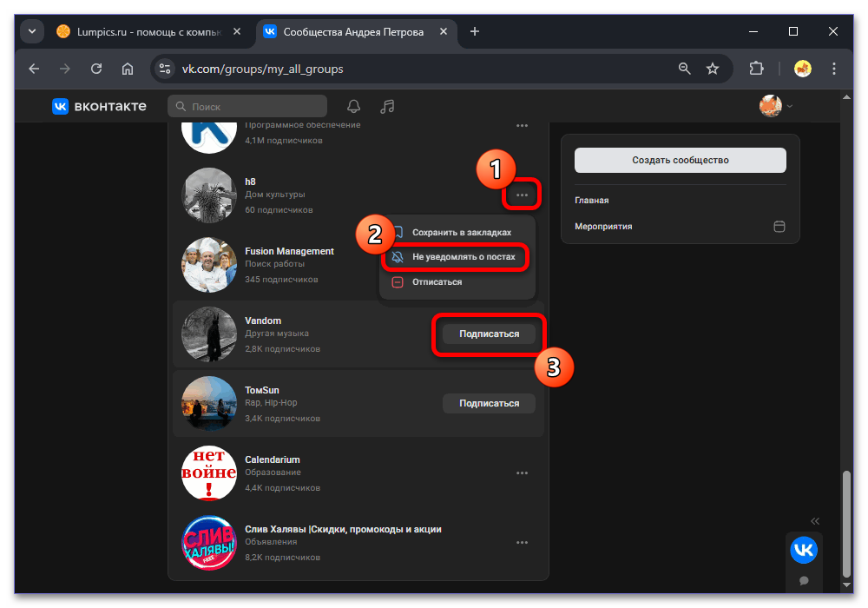Open Слив Халявы group title
The image size is (868, 608).
(343, 529)
